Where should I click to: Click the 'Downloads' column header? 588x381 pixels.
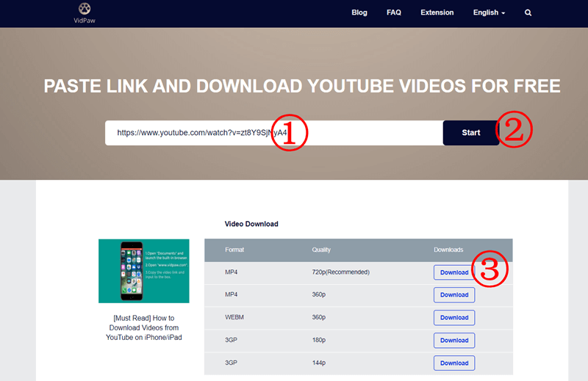(x=448, y=250)
